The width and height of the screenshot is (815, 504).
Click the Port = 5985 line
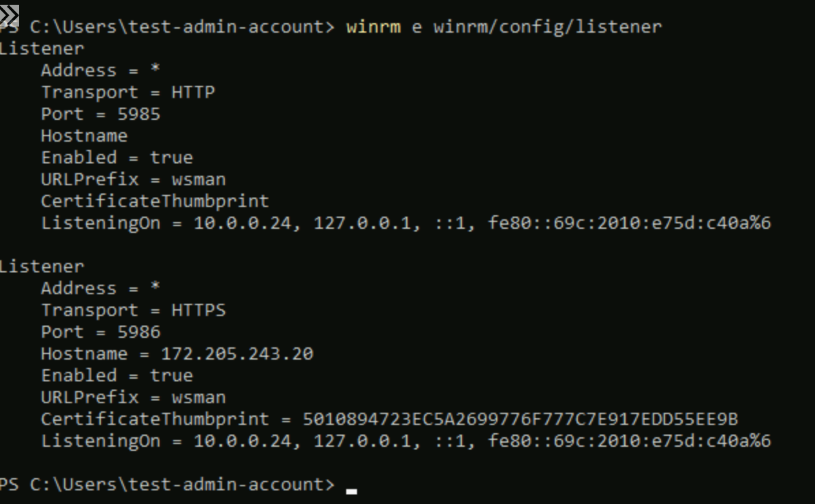tap(101, 114)
